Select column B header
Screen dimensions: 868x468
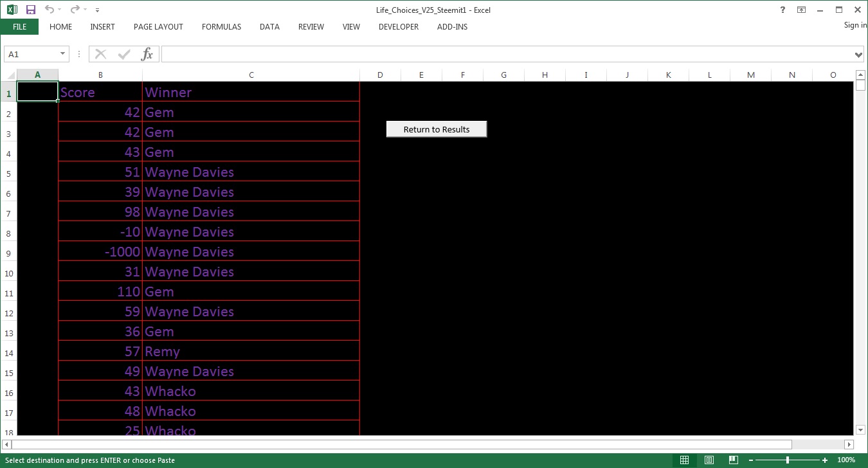(100, 75)
